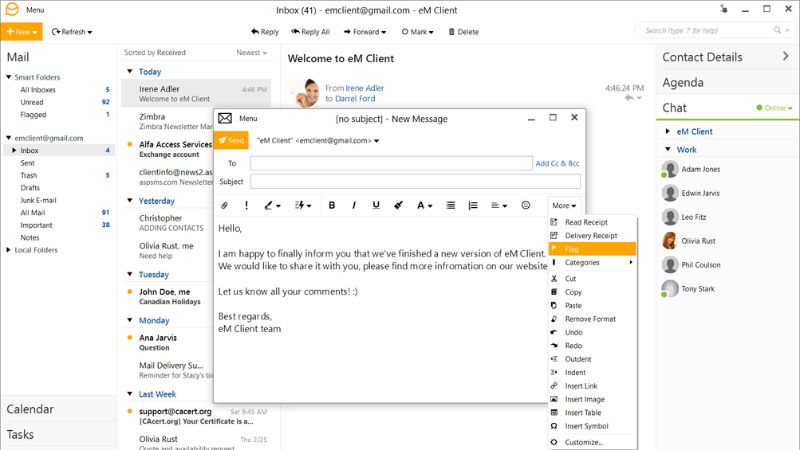
Task: Open the More dropdown in compose toolbar
Action: coord(564,206)
